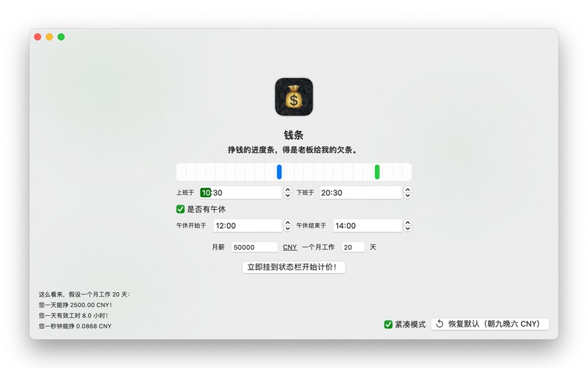Toggle the 是否有午休 checkbox
The width and height of the screenshot is (588, 368).
(181, 210)
